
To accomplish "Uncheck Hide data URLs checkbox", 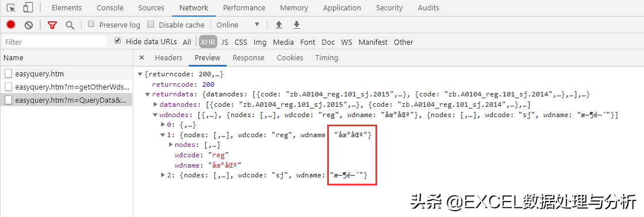I will (118, 41).
